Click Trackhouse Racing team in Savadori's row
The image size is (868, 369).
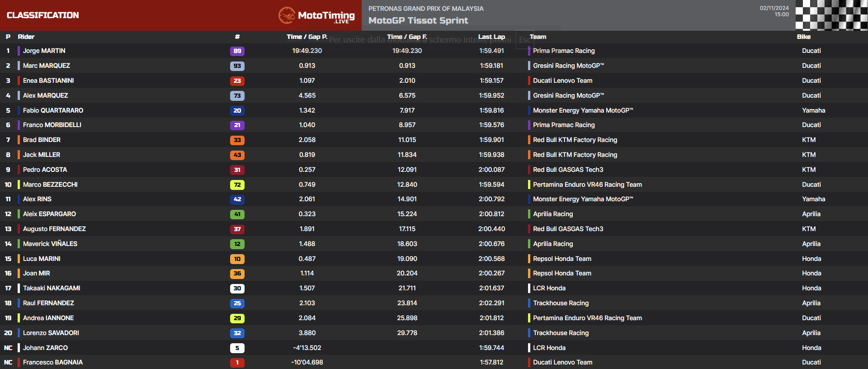pyautogui.click(x=561, y=333)
